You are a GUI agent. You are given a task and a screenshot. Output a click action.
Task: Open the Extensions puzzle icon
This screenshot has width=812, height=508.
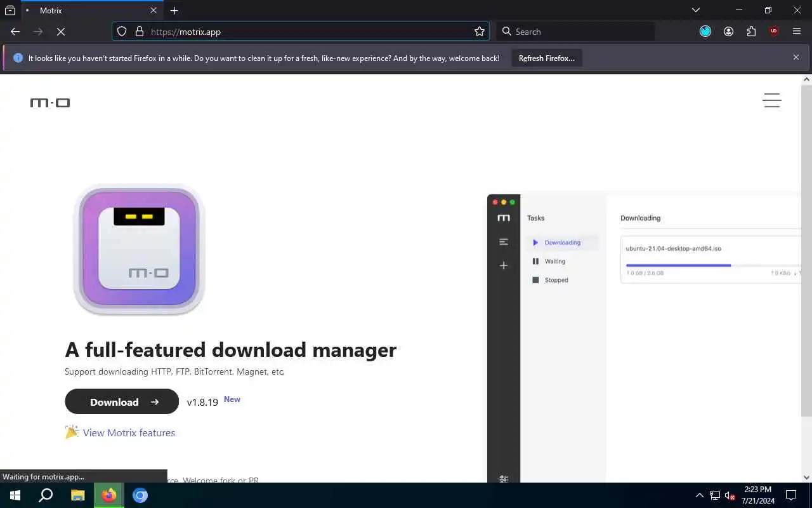(x=751, y=31)
